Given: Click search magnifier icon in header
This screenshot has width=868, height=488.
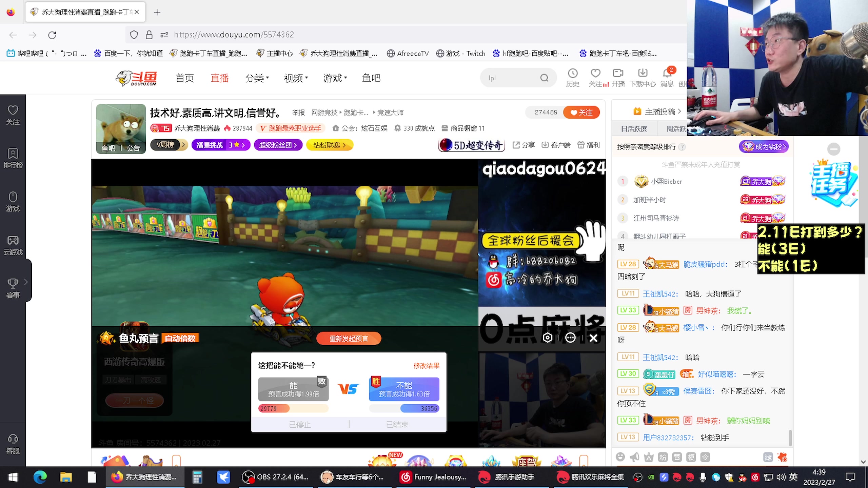Looking at the screenshot, I should point(544,78).
